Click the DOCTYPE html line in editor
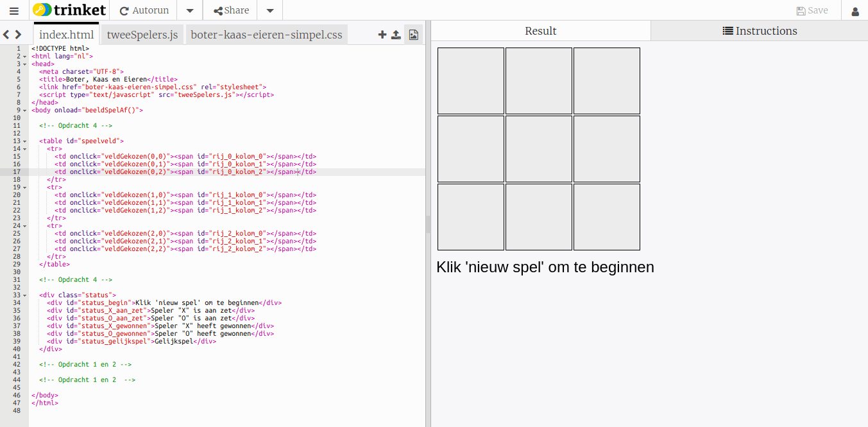Screen dimensions: 868x427 click(x=60, y=49)
